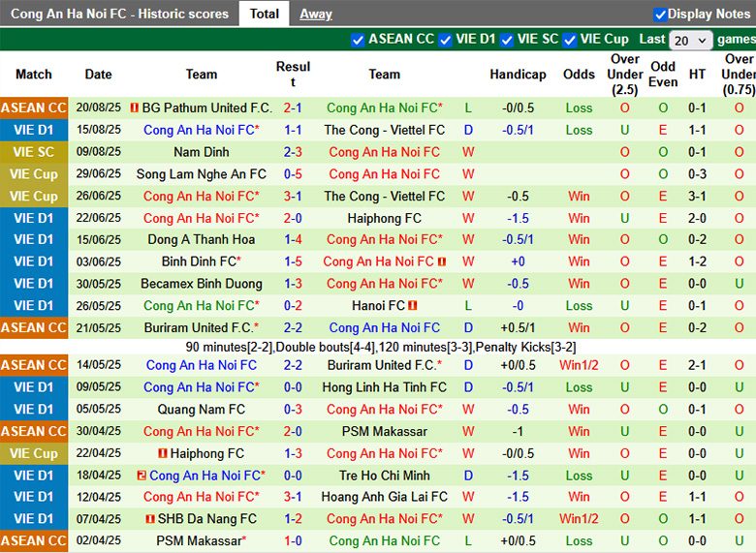Open Hoang Anh Gia Lai FC team link
This screenshot has height=553, width=756.
coord(384,497)
